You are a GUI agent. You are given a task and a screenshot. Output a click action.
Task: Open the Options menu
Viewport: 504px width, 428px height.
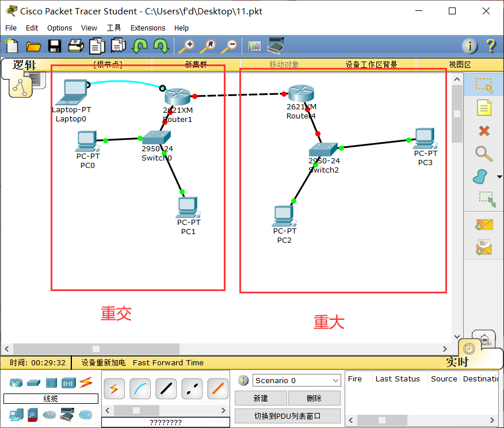[x=59, y=28]
